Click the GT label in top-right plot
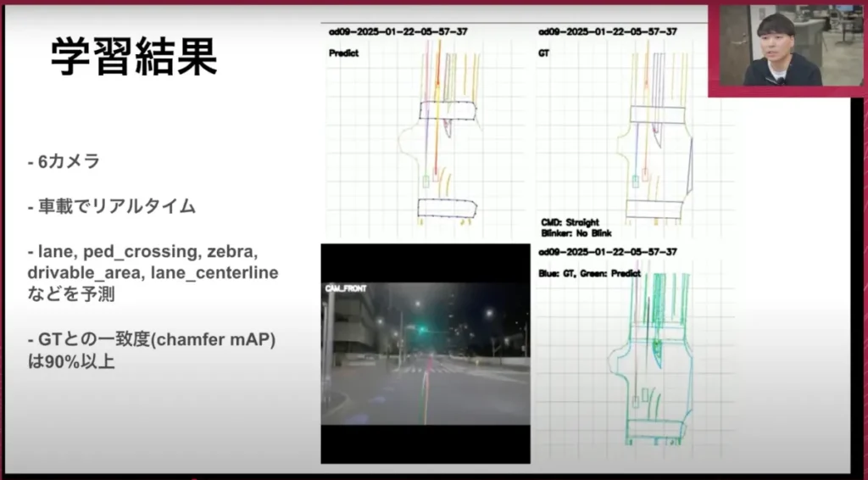Image resolution: width=868 pixels, height=480 pixels. point(546,53)
